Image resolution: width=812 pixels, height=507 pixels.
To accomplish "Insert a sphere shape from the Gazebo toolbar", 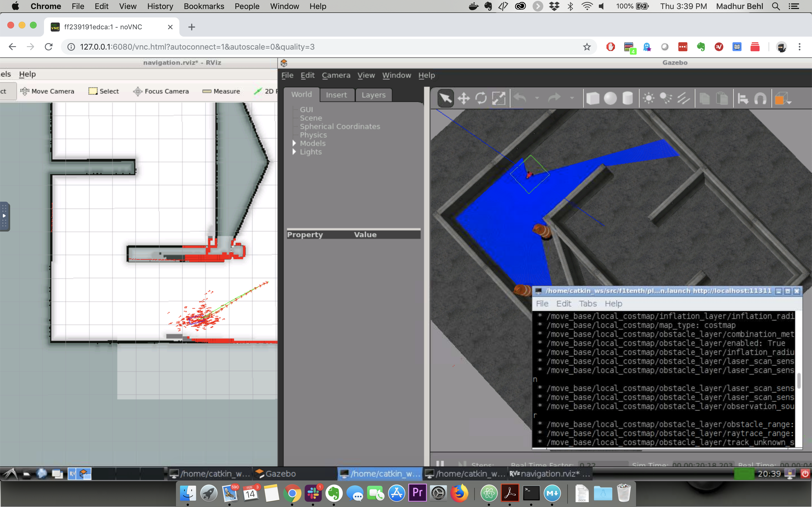I will pos(610,99).
